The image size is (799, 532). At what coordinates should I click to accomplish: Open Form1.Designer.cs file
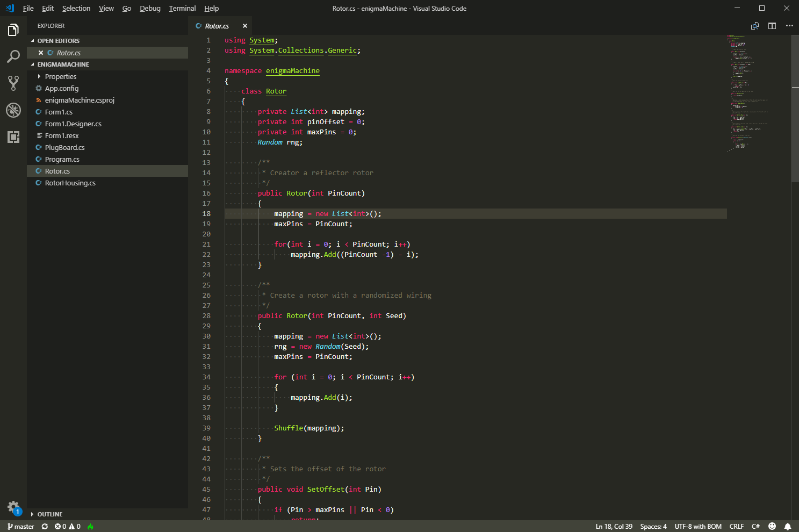pos(107,124)
